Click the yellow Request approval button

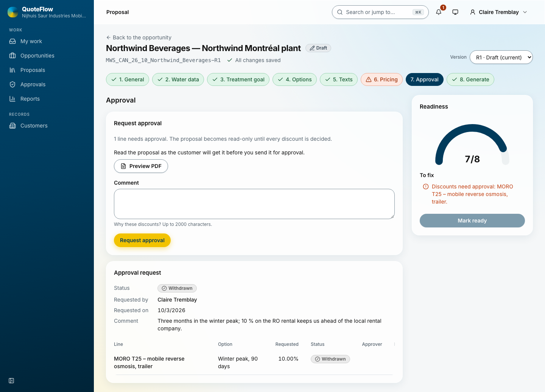142,240
